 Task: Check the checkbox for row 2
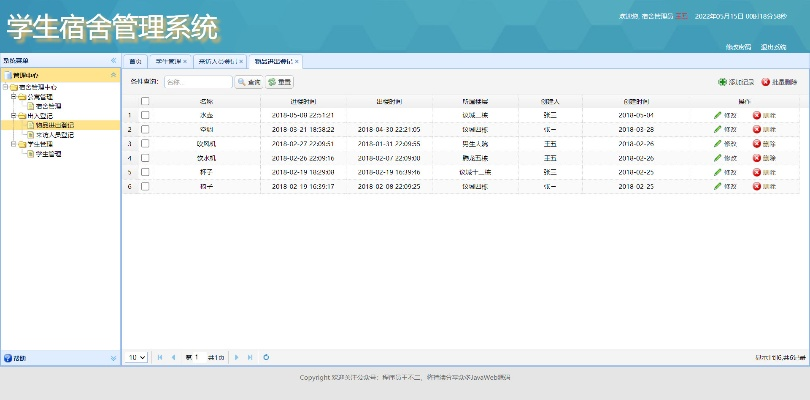coord(145,130)
